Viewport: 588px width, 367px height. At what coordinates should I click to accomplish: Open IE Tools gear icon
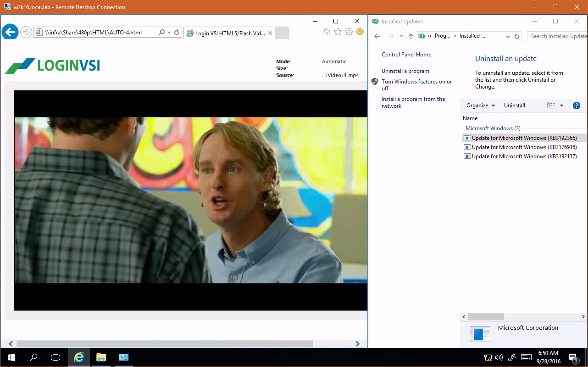(x=349, y=32)
